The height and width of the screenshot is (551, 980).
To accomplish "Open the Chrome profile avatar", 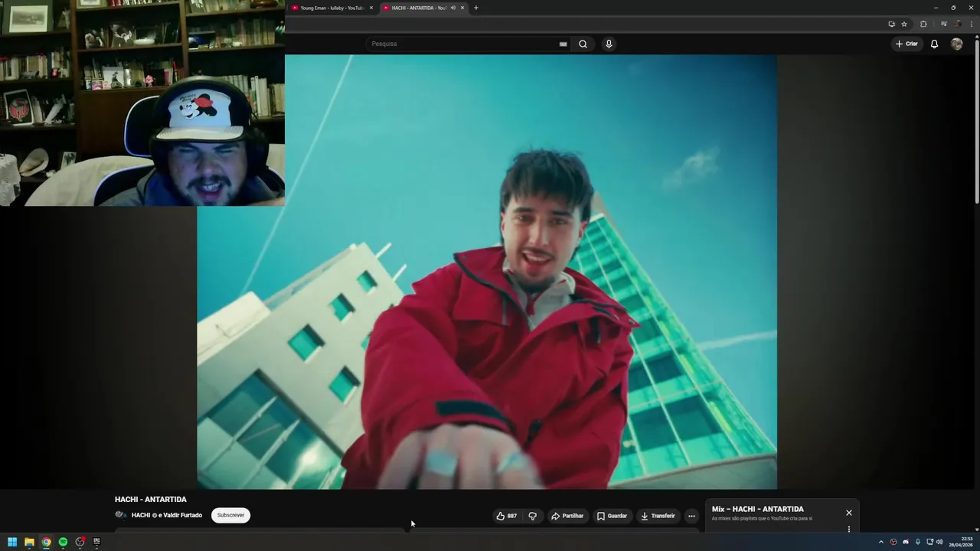I will (x=958, y=24).
